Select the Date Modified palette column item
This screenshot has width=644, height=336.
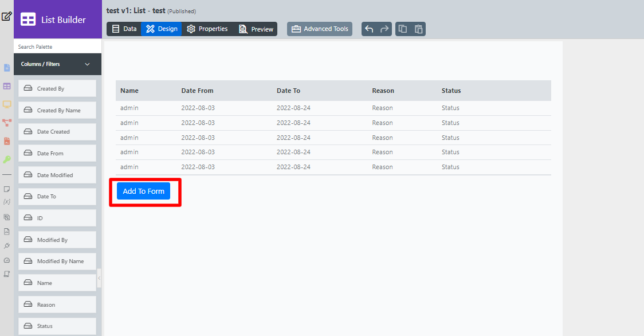(x=57, y=175)
